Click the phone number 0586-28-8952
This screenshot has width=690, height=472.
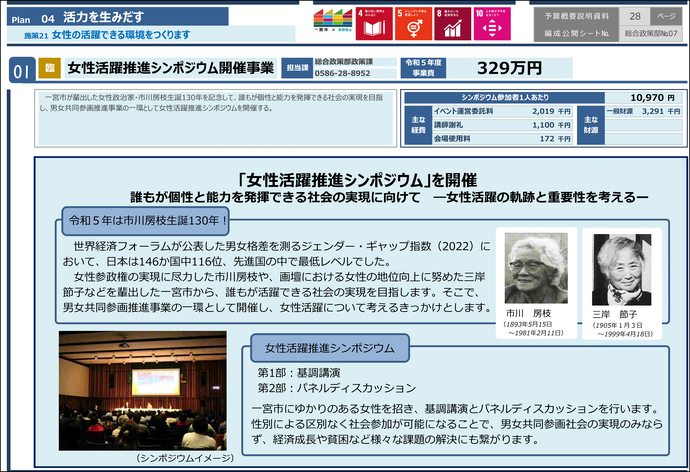coord(342,73)
